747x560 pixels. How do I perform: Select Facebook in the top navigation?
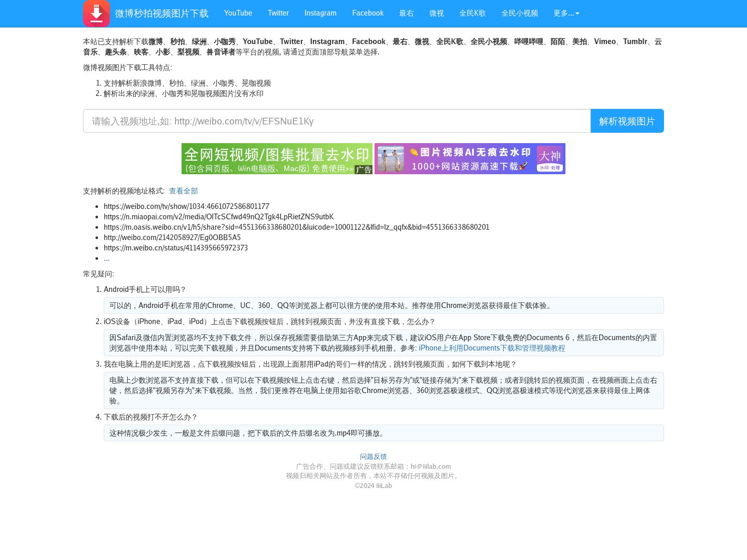[x=368, y=13]
